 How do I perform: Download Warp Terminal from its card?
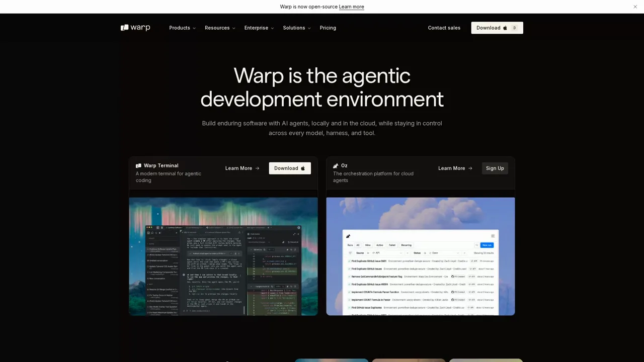290,168
